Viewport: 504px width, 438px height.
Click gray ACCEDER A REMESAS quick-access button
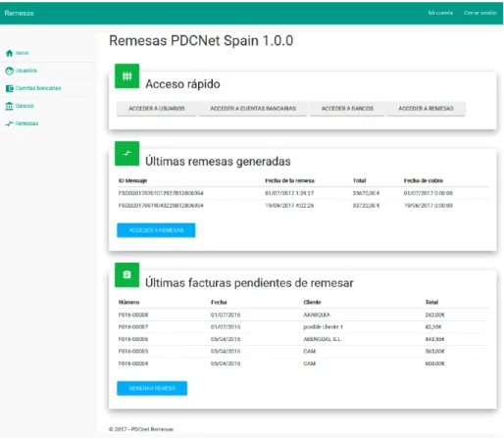426,109
